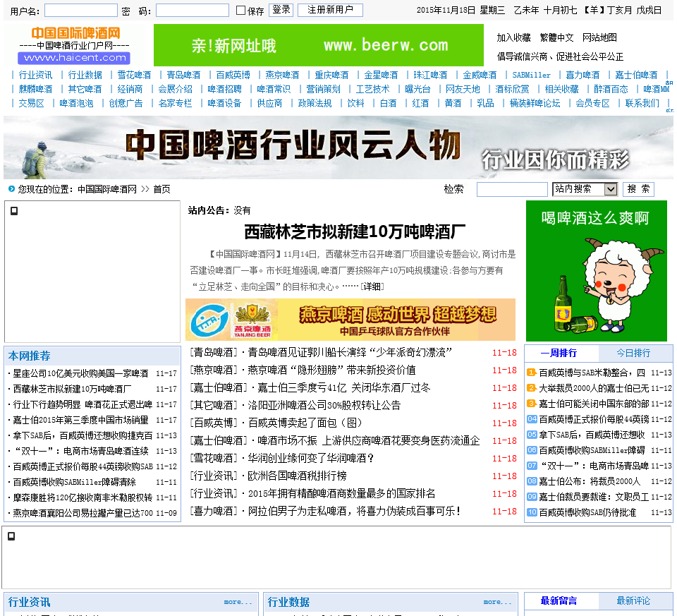
Task: Click the 繁體中文 link
Action: tap(556, 37)
